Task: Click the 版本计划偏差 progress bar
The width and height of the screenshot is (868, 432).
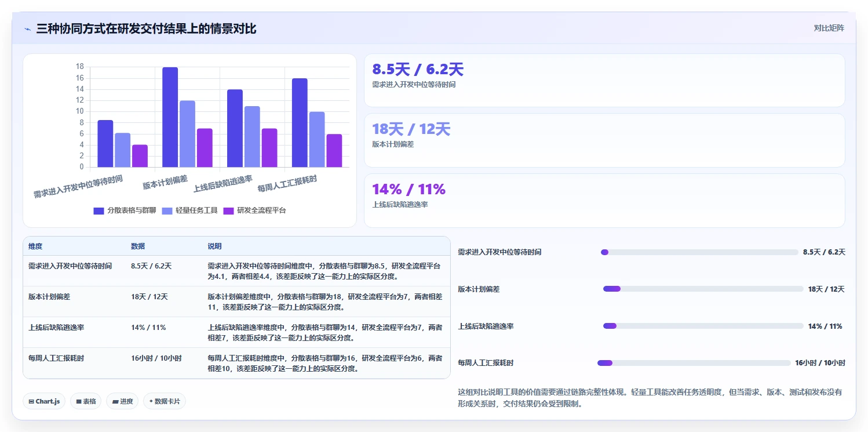Action: pos(703,289)
